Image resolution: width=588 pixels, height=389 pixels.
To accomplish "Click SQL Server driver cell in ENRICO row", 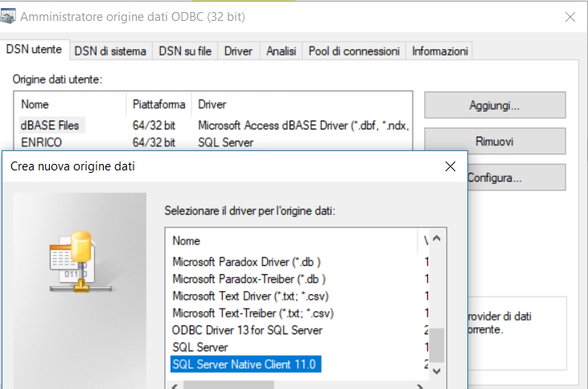I will (x=226, y=142).
